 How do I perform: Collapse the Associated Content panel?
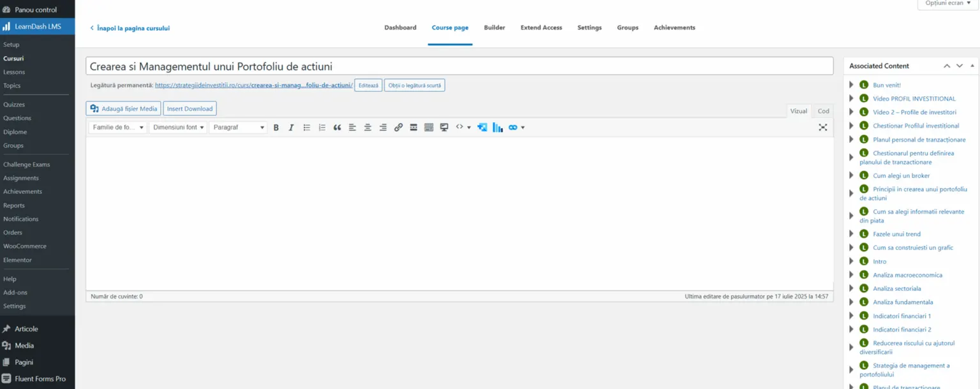[972, 66]
